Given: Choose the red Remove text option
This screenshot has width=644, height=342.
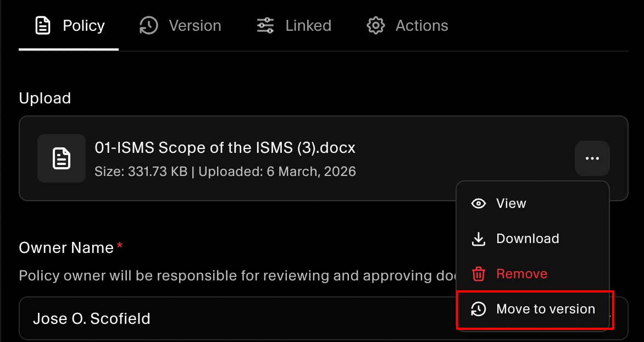Looking at the screenshot, I should [521, 274].
